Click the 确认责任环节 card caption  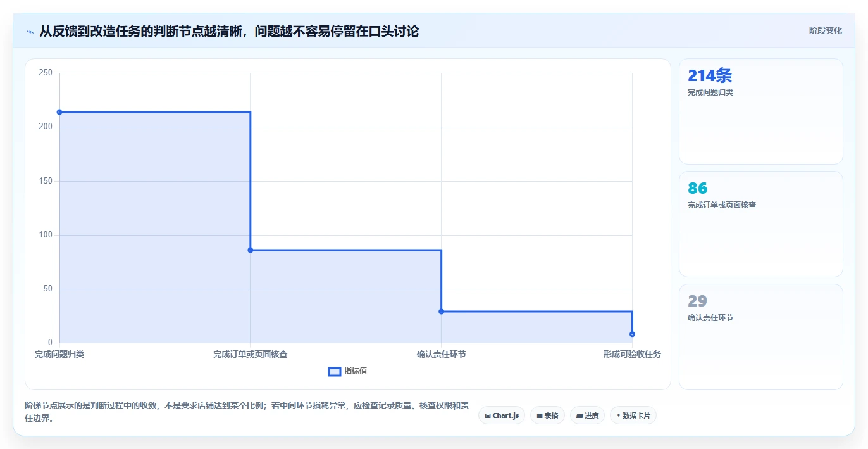coord(710,318)
